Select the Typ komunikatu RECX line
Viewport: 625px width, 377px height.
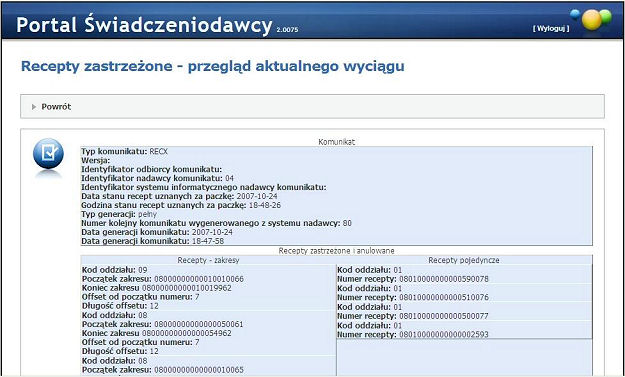pos(124,151)
